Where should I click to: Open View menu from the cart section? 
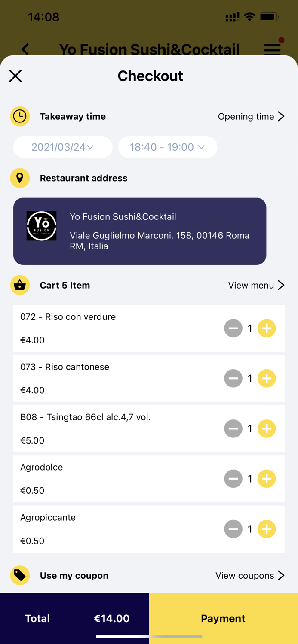pos(256,285)
